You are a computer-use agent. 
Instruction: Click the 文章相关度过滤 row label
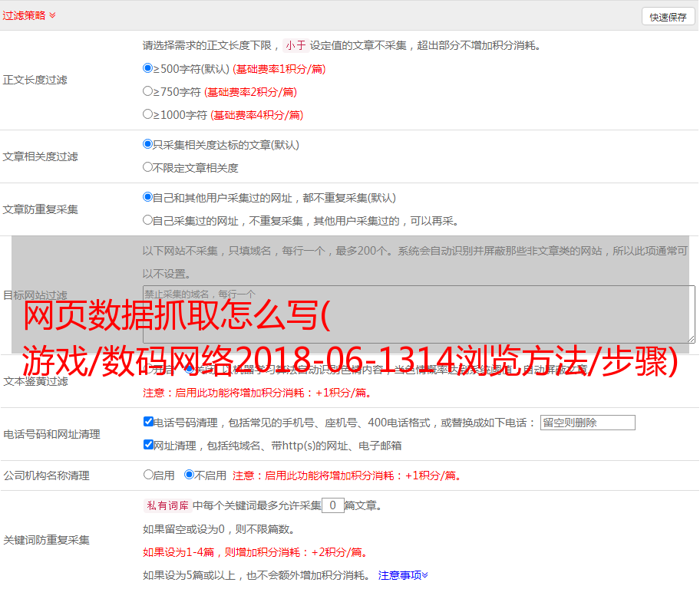tap(40, 156)
